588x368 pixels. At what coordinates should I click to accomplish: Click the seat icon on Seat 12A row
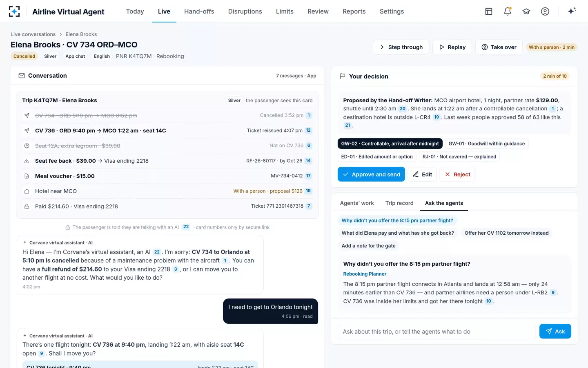[x=27, y=146]
